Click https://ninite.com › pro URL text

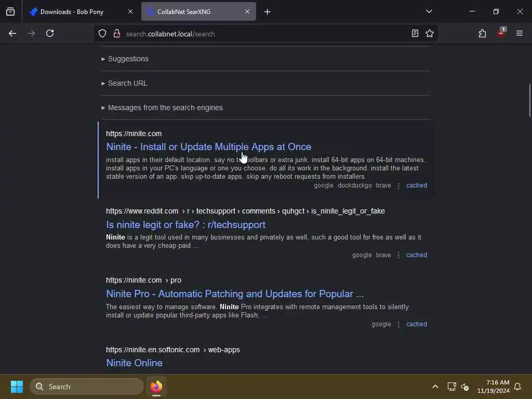point(143,280)
